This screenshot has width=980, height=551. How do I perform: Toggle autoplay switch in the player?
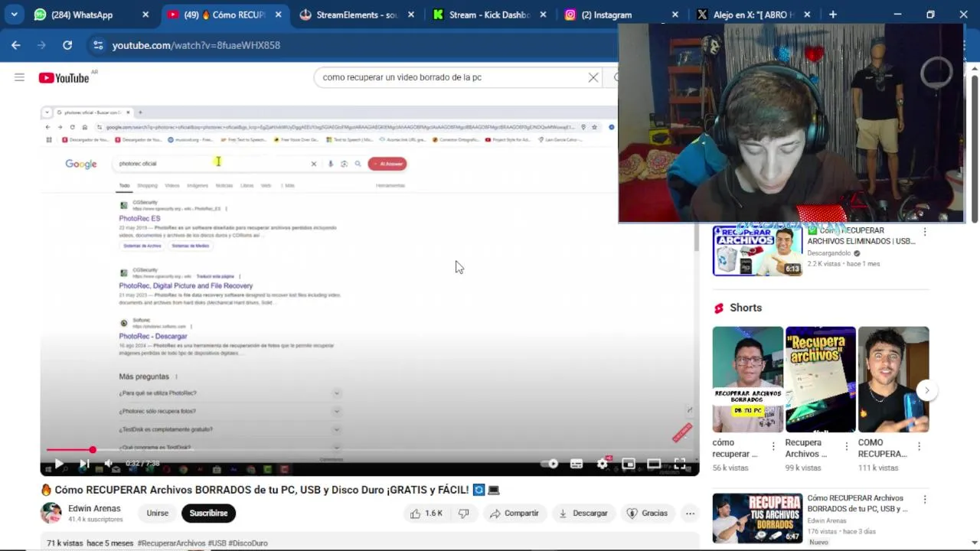tap(549, 464)
